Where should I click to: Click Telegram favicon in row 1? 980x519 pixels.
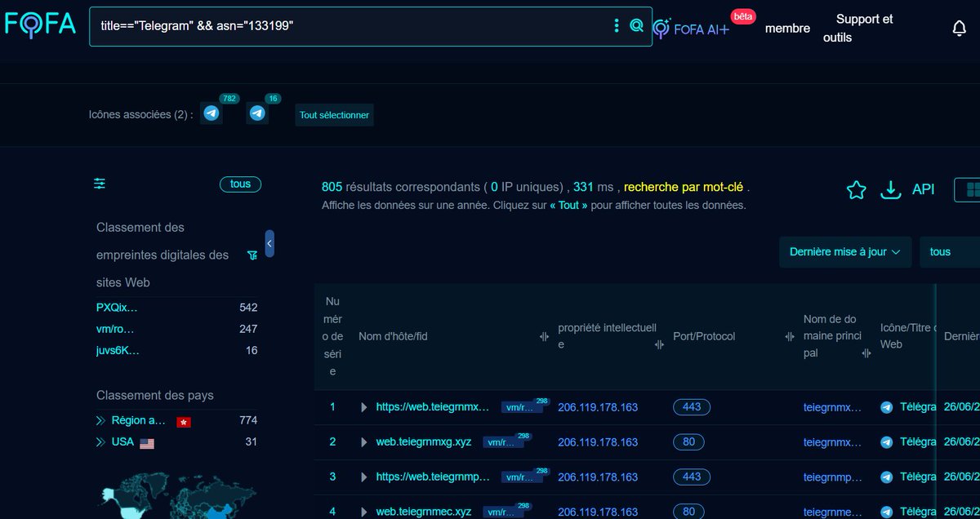887,407
